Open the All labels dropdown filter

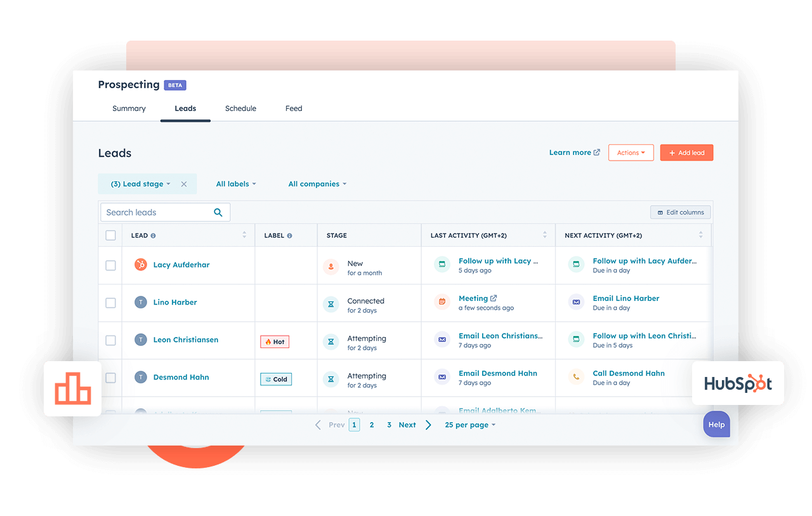[236, 184]
